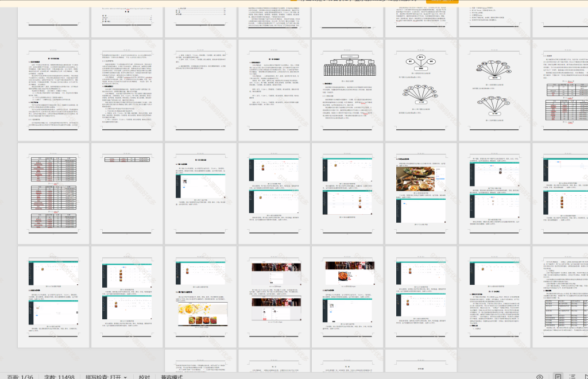Select the page with organization tree diagram
This screenshot has height=379, width=588.
347,90
